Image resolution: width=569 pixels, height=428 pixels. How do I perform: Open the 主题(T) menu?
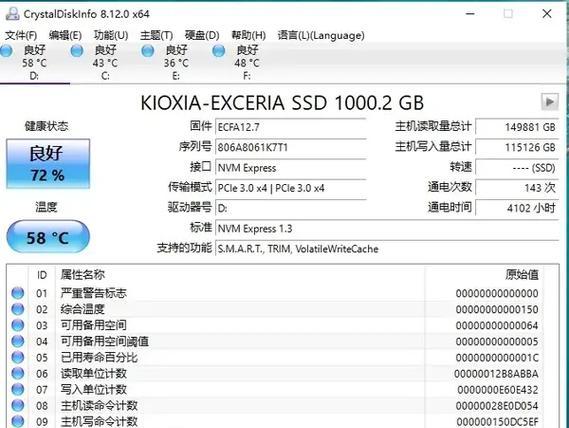156,35
